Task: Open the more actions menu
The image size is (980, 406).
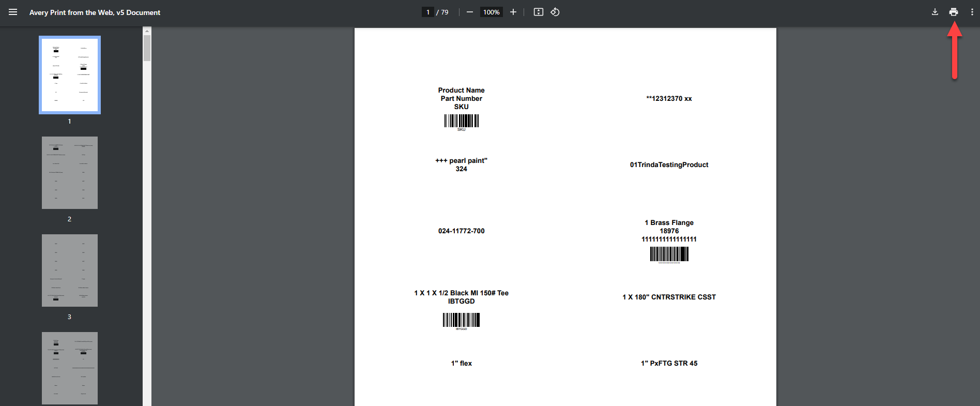Action: [x=972, y=12]
